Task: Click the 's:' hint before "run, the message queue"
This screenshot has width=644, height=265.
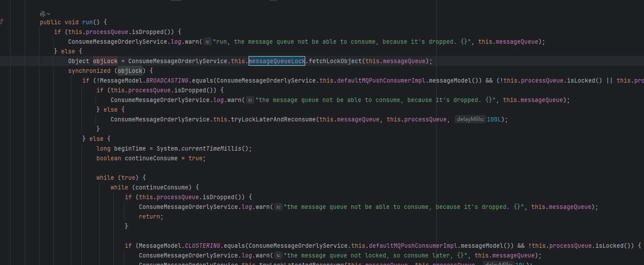Action: (208, 42)
